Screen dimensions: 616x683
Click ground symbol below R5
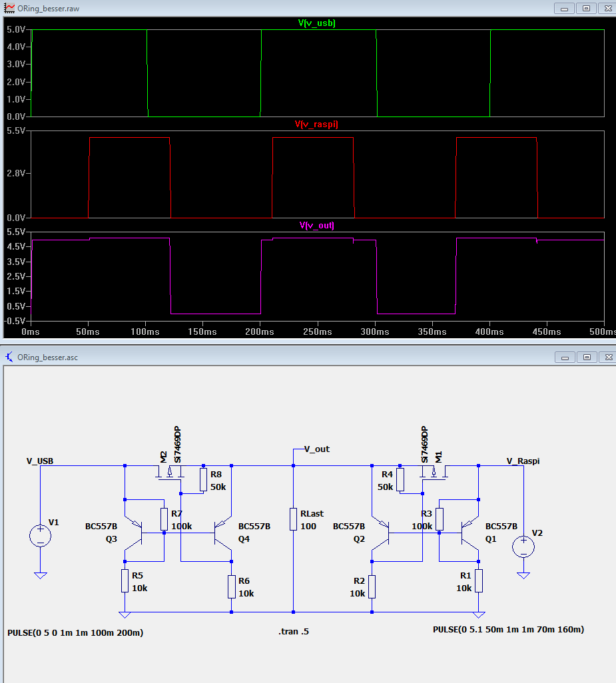[x=125, y=615]
